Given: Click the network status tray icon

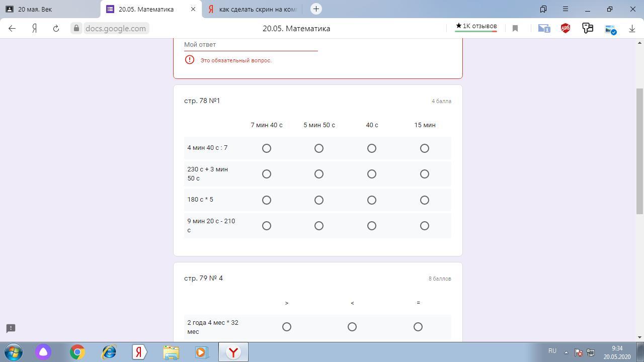Looking at the screenshot, I should [591, 352].
